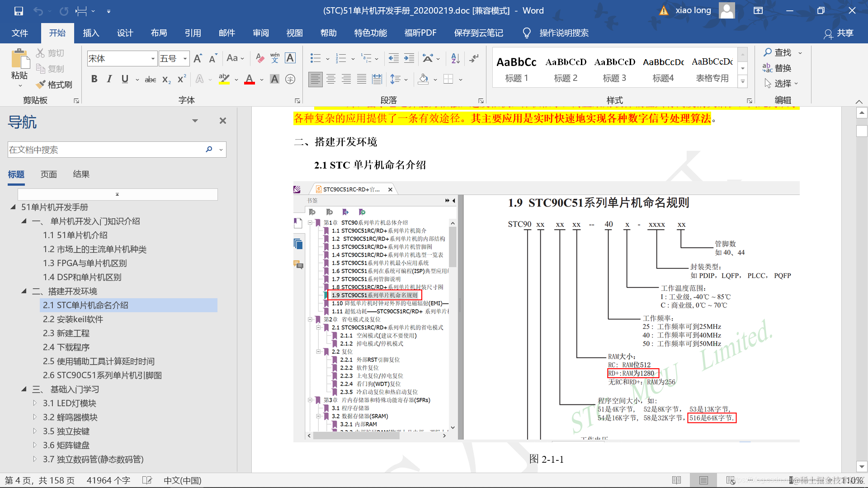The height and width of the screenshot is (488, 868).
Task: Open Read Mode view in status bar
Action: (x=676, y=480)
